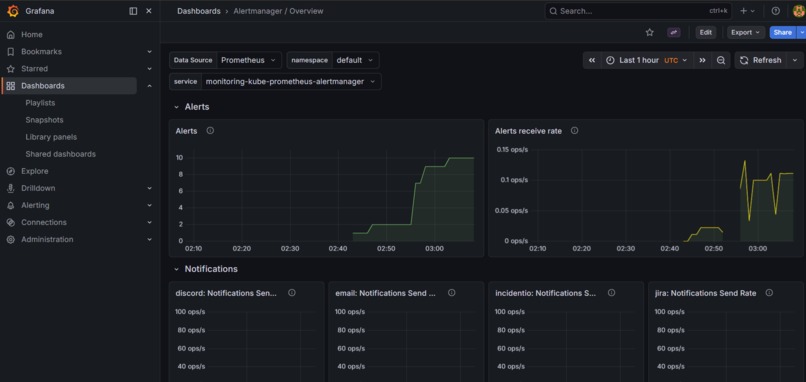Expand the Administration section chevron
This screenshot has height=382, width=806.
point(150,239)
